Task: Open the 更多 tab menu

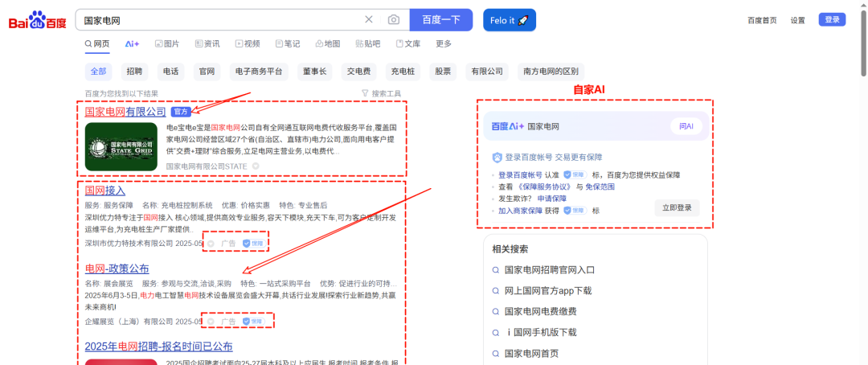Action: tap(444, 43)
